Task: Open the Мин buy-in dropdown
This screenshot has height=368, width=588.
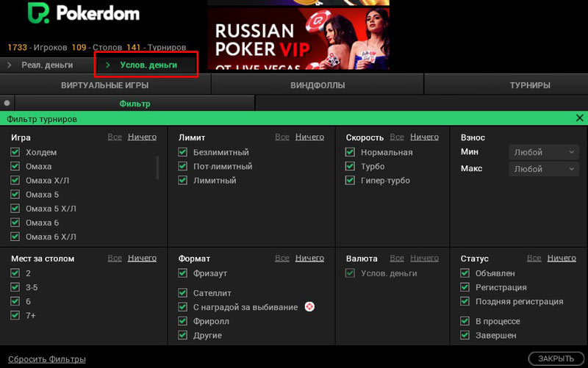Action: click(544, 152)
